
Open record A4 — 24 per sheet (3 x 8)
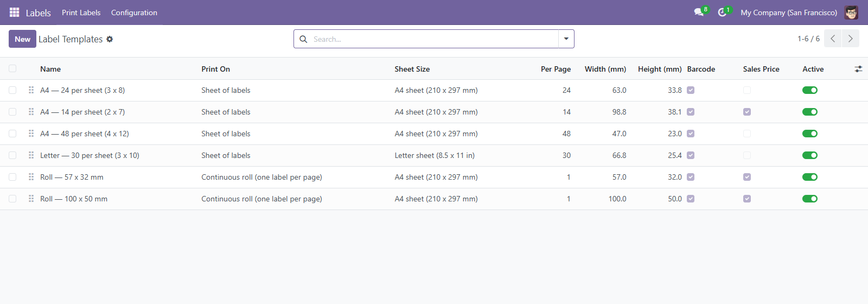click(x=82, y=90)
